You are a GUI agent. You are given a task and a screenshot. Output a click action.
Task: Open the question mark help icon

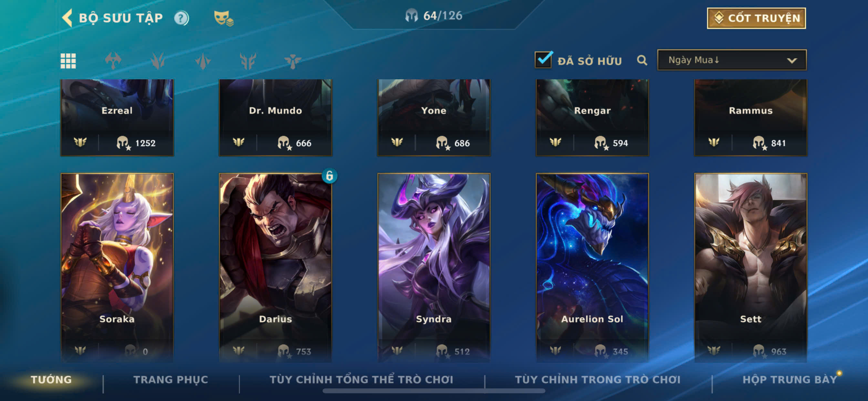tap(181, 18)
